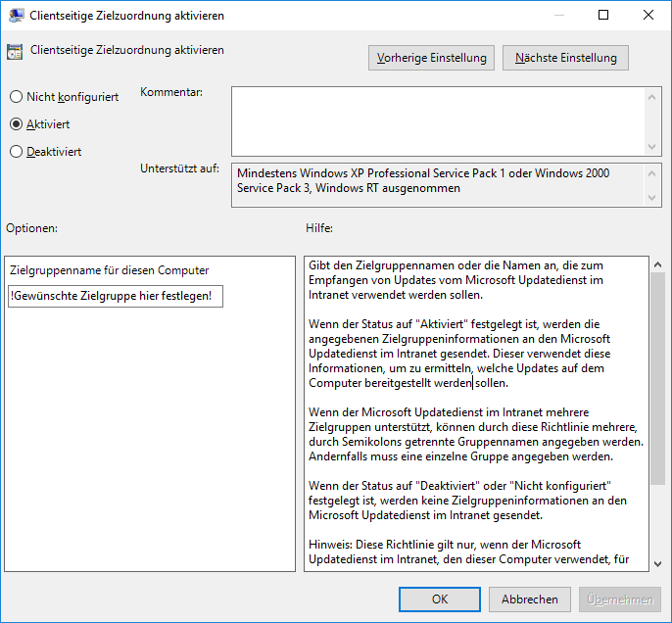Go to 'Vorherige Einstellung'
672x623 pixels.
tap(432, 58)
